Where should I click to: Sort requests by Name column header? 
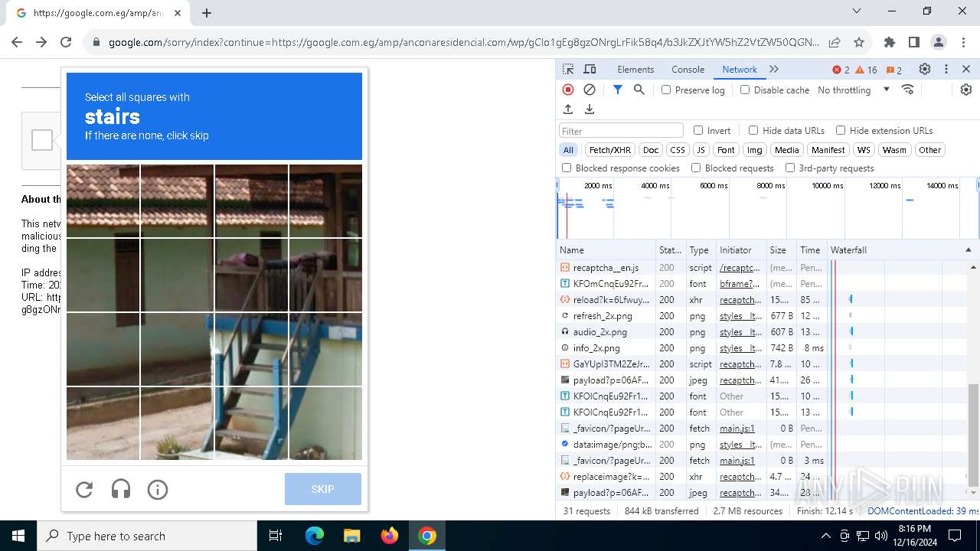(x=606, y=250)
